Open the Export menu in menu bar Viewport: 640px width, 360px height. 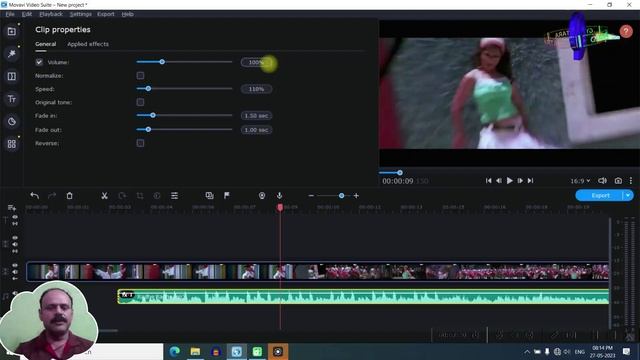(x=106, y=14)
